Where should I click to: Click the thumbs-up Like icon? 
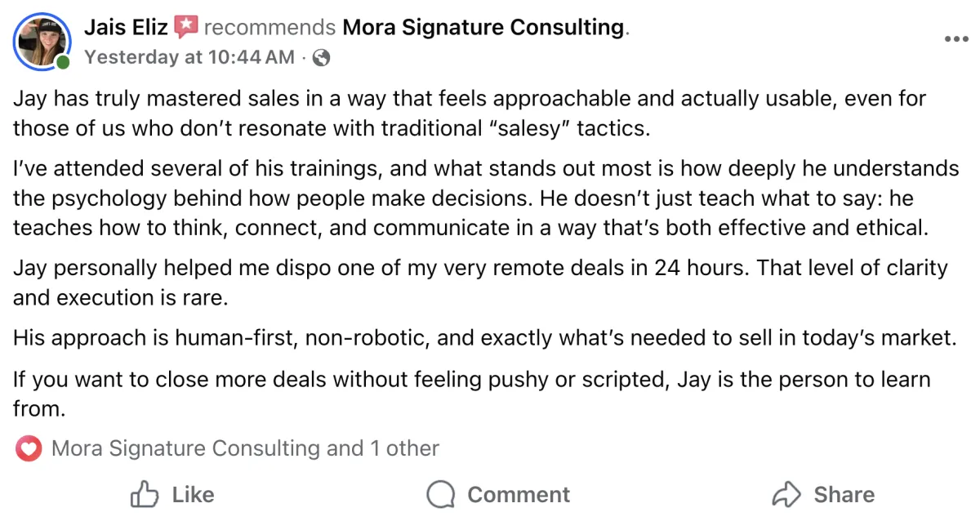pyautogui.click(x=145, y=494)
